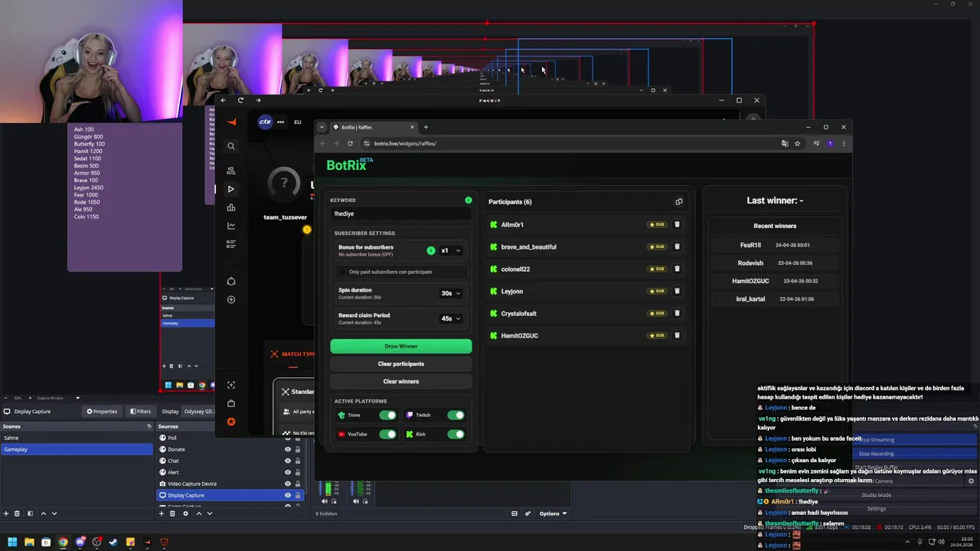Open Spin duration 30s dropdown
The width and height of the screenshot is (980, 551).
click(451, 293)
